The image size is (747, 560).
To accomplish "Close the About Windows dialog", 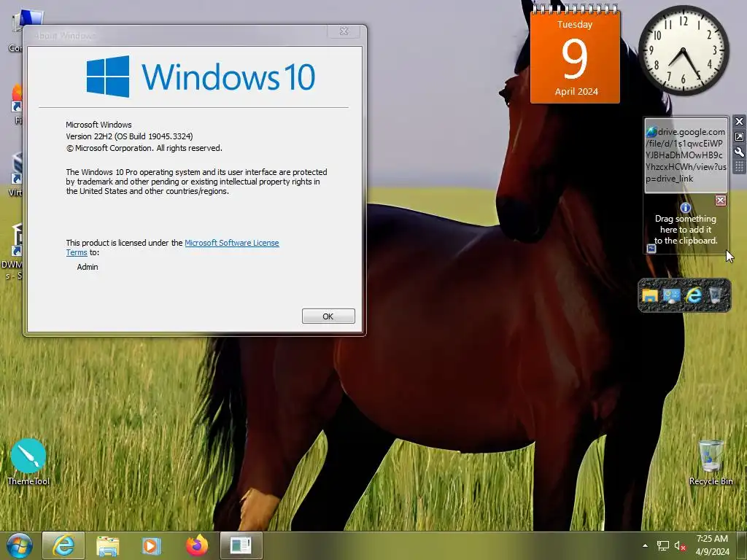I will coord(344,31).
